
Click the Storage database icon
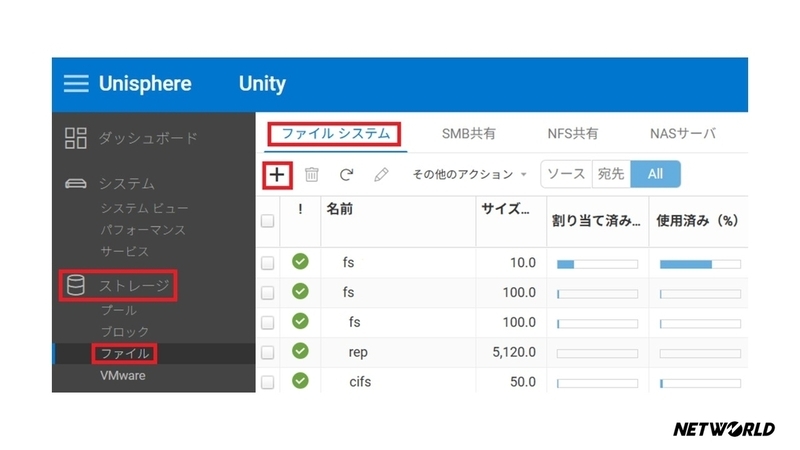click(76, 285)
